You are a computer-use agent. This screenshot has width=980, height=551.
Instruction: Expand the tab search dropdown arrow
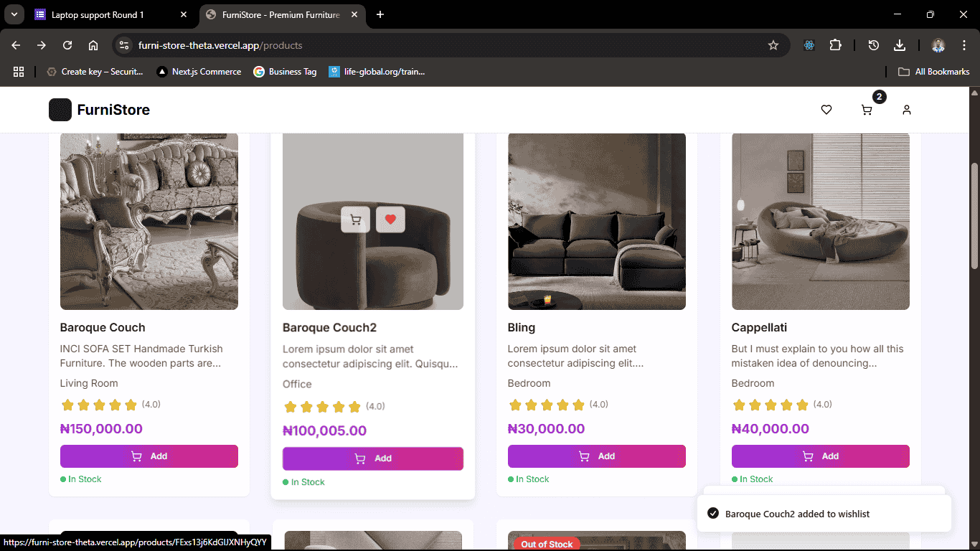(x=14, y=14)
